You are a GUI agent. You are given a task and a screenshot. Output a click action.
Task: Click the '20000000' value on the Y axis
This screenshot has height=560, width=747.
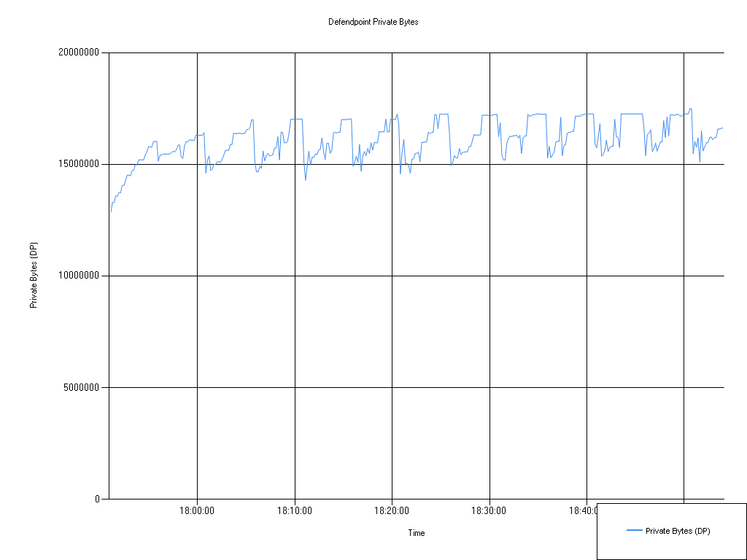click(80, 51)
